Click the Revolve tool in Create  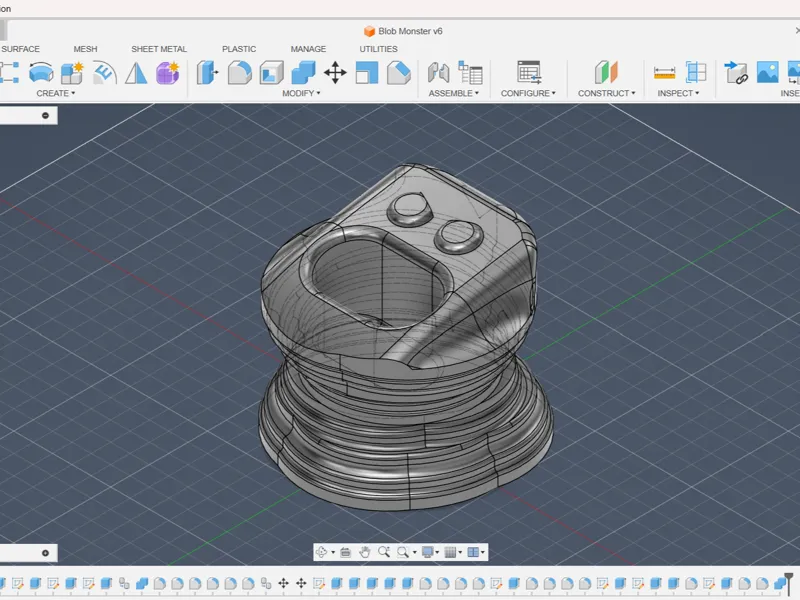click(41, 72)
